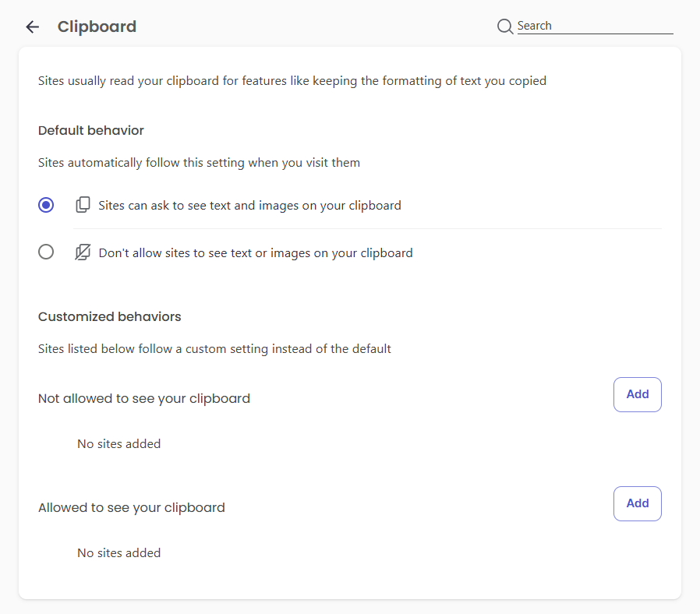
Task: Click the 'Customized behaviors' heading
Action: pos(109,316)
